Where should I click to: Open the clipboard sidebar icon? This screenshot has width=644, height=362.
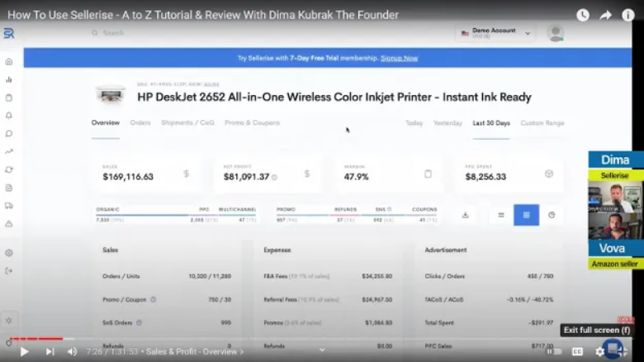coord(9,98)
